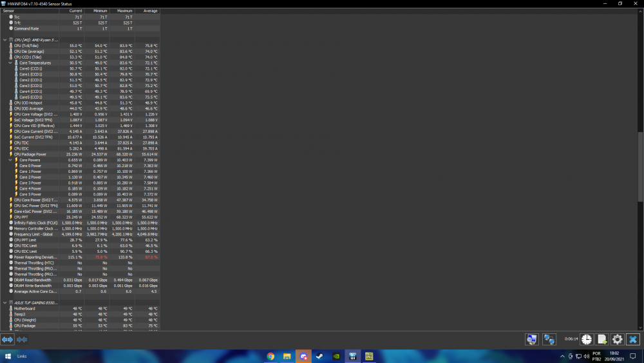The width and height of the screenshot is (644, 363).
Task: Collapse the Core Temperatures subtree
Action: click(11, 63)
